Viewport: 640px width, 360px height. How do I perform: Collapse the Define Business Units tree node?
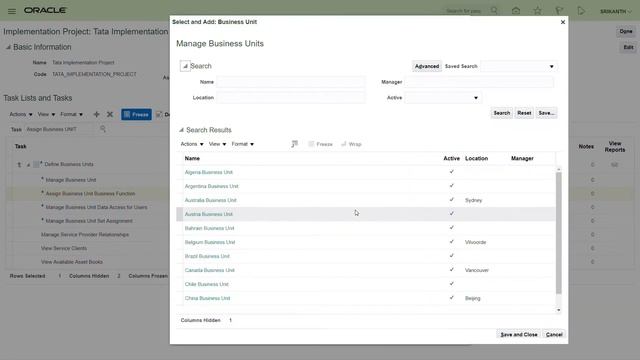29,164
